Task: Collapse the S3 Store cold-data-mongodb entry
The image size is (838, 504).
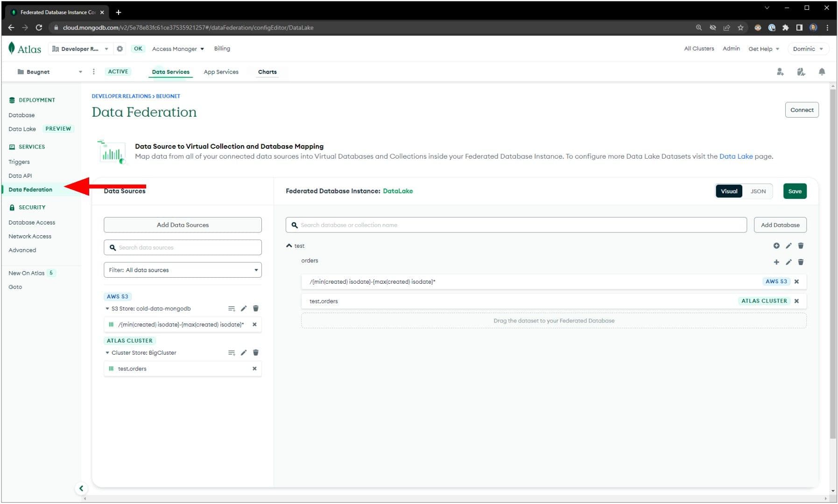Action: [107, 309]
